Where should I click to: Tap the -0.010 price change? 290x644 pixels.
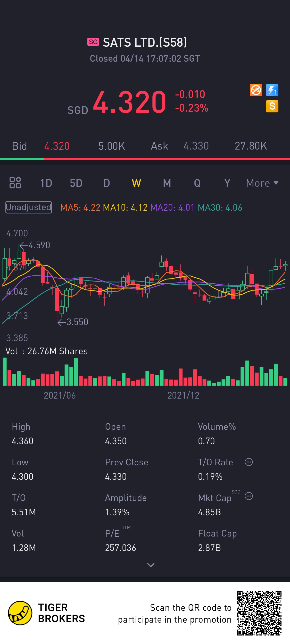[190, 94]
